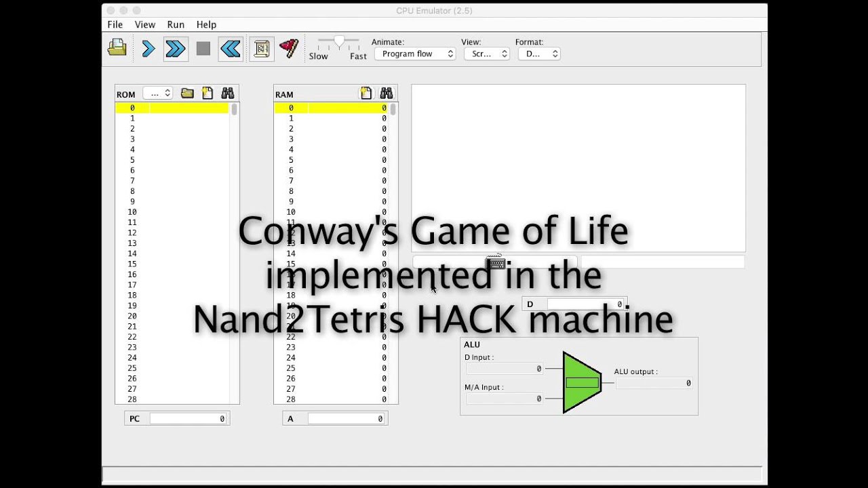Screen dimensions: 868x488
Task: Select ROM address row 5
Action: pyautogui.click(x=172, y=160)
